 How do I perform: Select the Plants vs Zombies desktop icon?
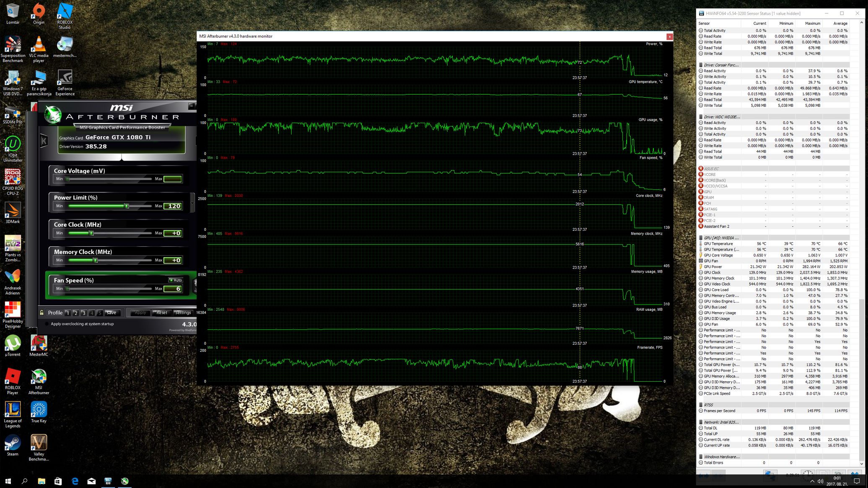point(13,248)
